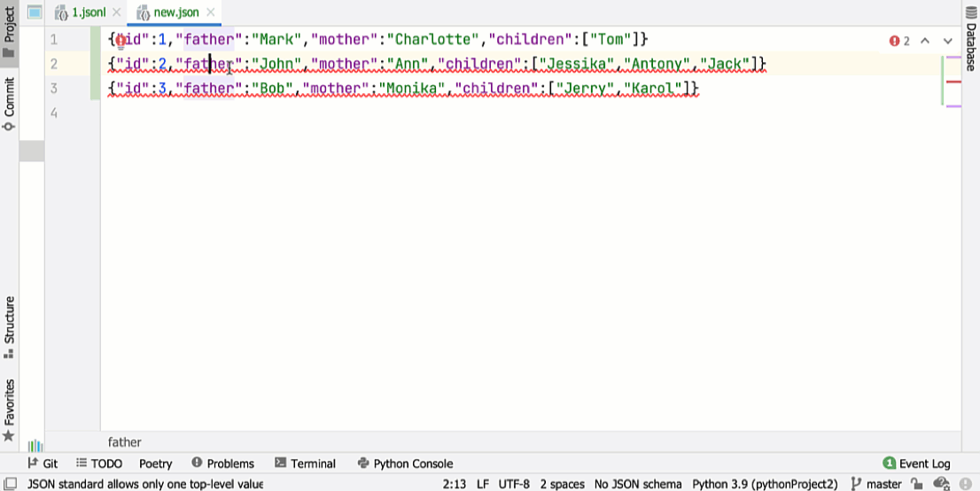Click the red error stripe marker on scrollbar

point(953,82)
